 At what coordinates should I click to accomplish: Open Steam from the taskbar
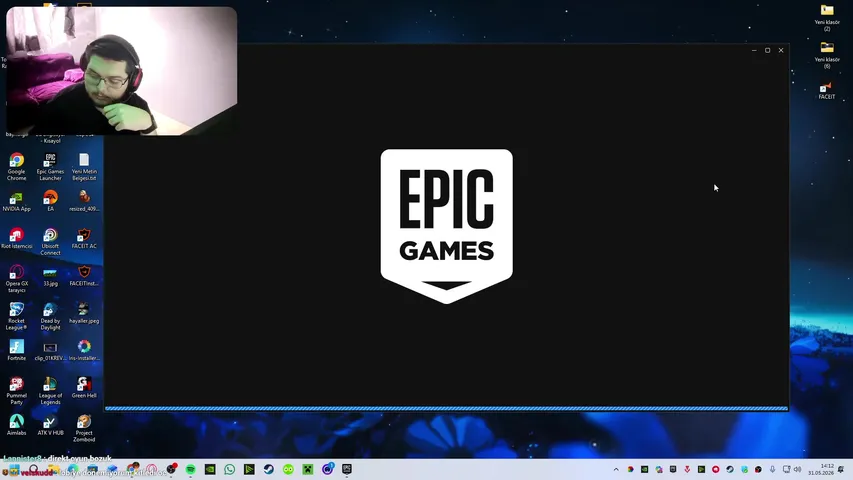(269, 469)
